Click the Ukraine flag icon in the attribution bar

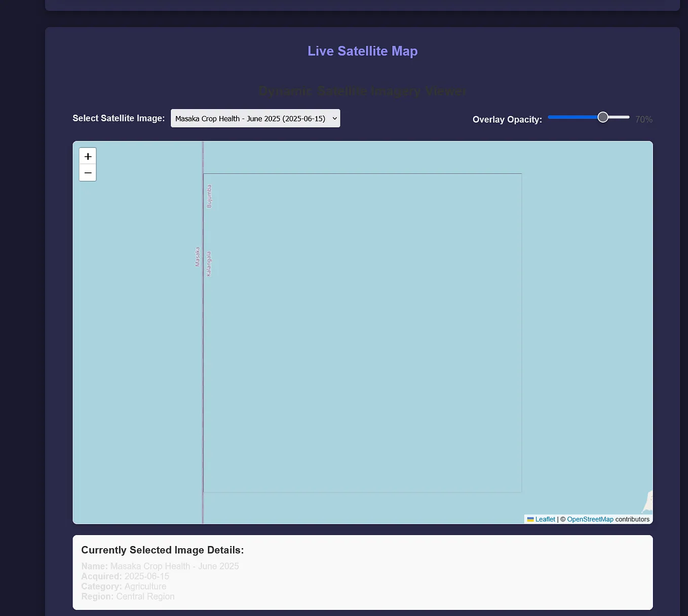(529, 519)
